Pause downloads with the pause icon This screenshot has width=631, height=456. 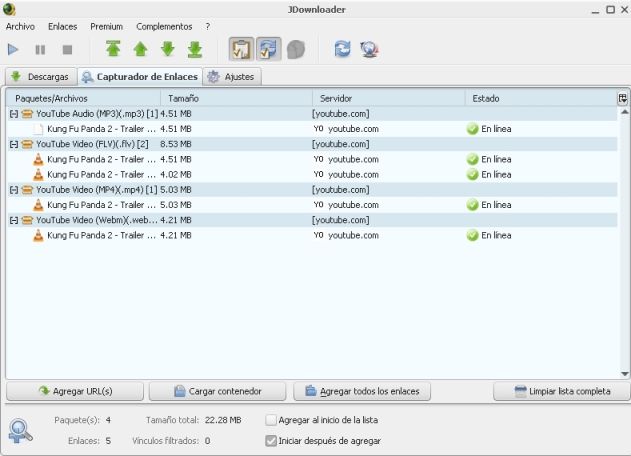click(40, 50)
